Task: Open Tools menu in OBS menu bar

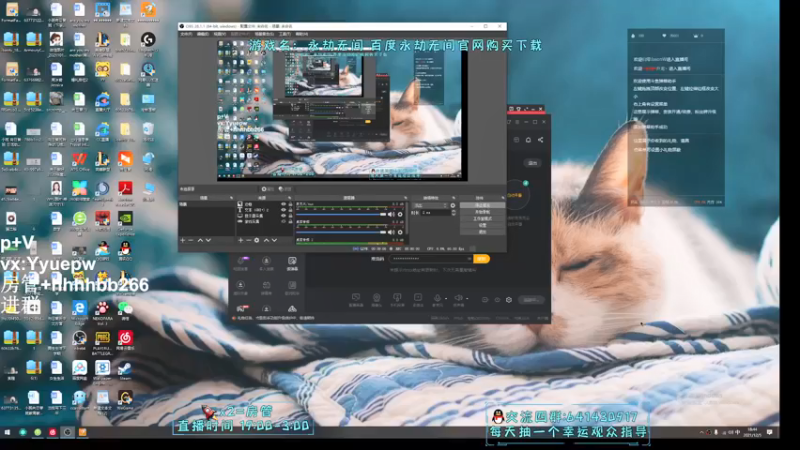Action: (285, 34)
